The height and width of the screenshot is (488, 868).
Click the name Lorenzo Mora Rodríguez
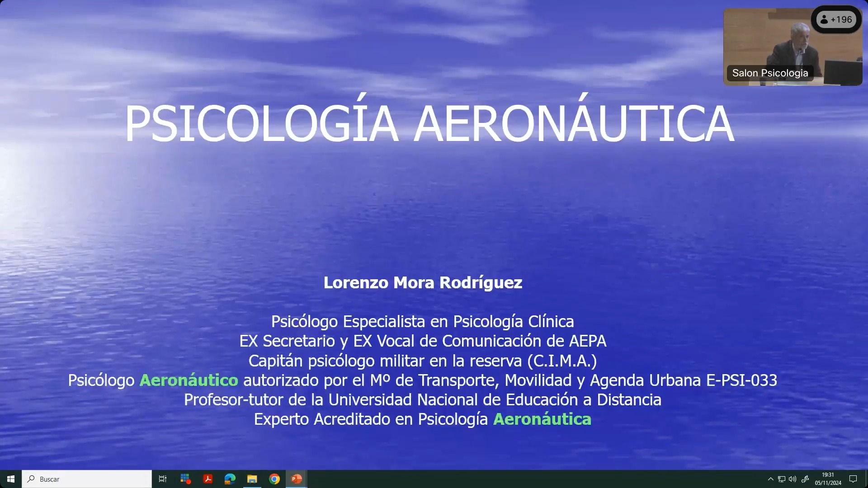click(x=423, y=283)
